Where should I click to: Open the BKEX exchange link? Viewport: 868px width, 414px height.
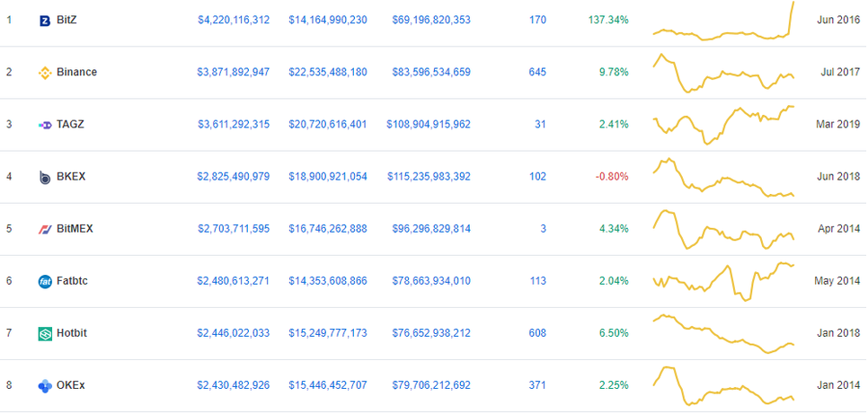coord(71,177)
